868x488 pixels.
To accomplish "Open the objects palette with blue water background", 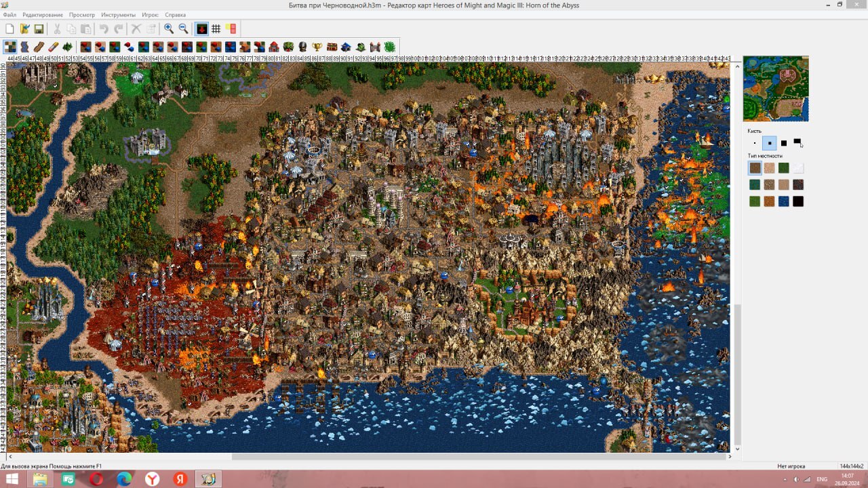I will point(231,47).
